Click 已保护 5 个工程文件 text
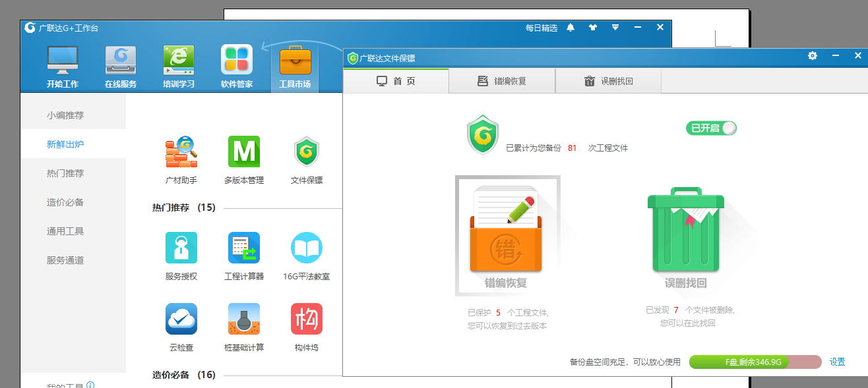The image size is (868, 388). tap(508, 313)
